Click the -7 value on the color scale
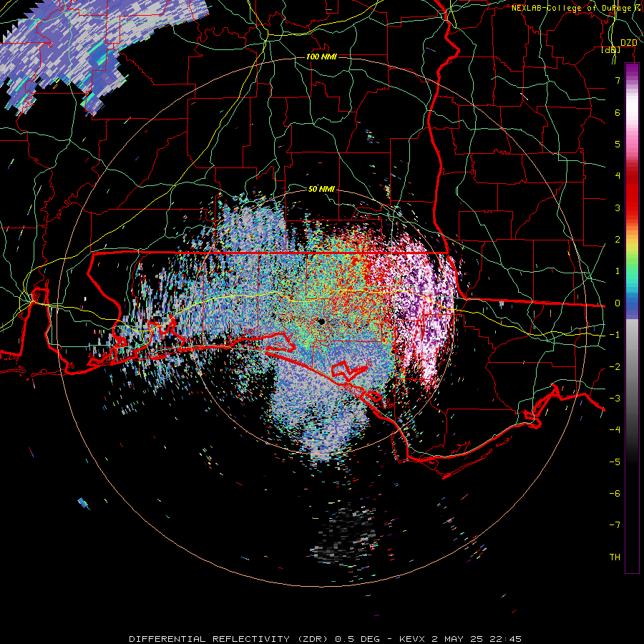 pyautogui.click(x=615, y=525)
